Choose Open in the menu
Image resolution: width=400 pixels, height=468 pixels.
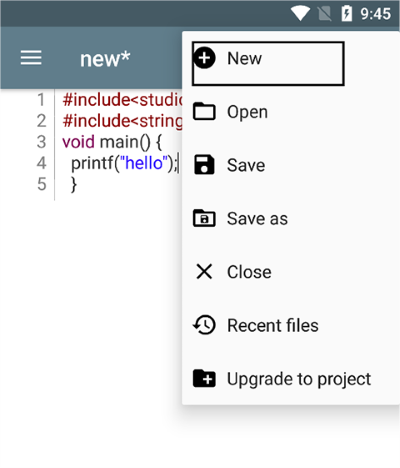(x=291, y=111)
